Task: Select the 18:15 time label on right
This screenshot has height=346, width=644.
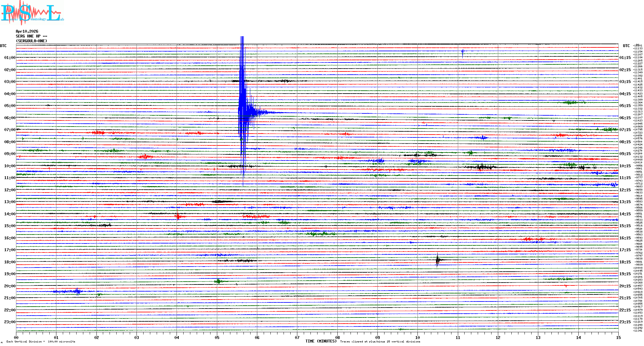Action: click(625, 262)
